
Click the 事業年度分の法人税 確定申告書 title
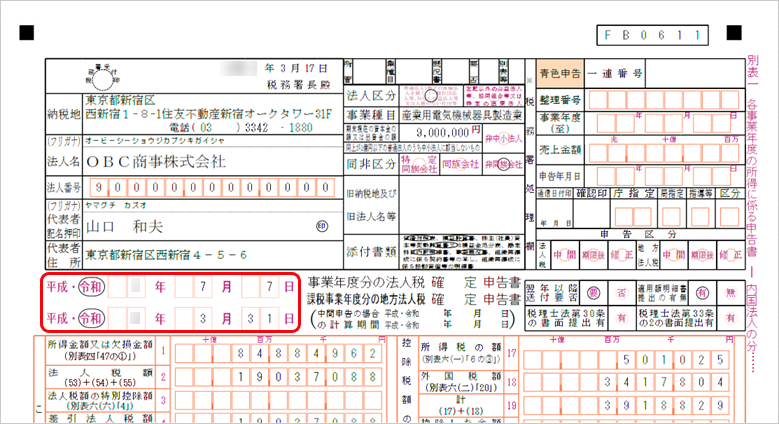click(413, 283)
